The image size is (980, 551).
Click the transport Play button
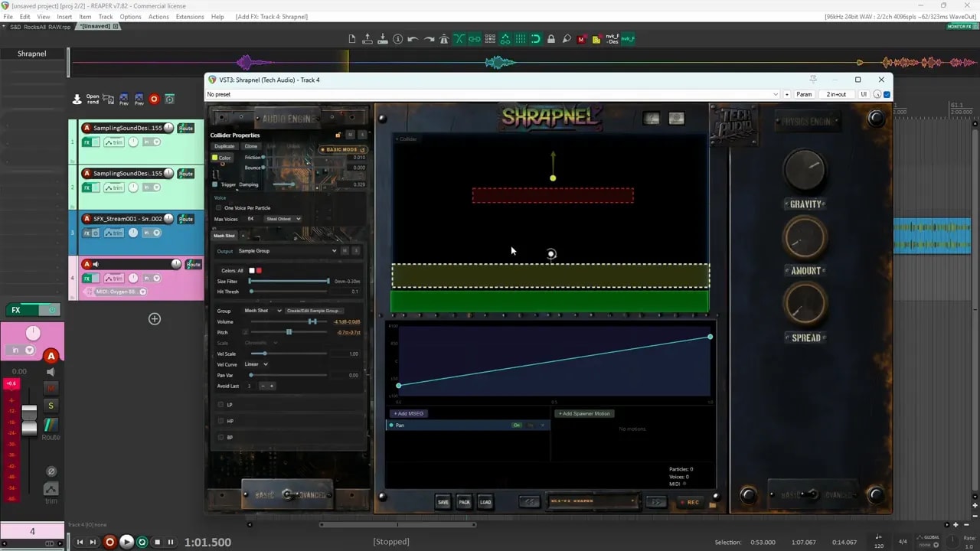point(126,542)
